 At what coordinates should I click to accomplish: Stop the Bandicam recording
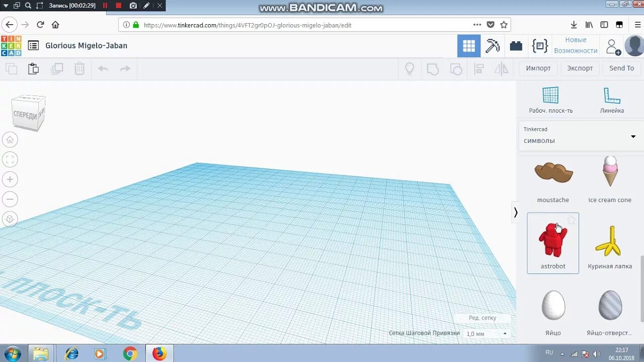pyautogui.click(x=119, y=6)
